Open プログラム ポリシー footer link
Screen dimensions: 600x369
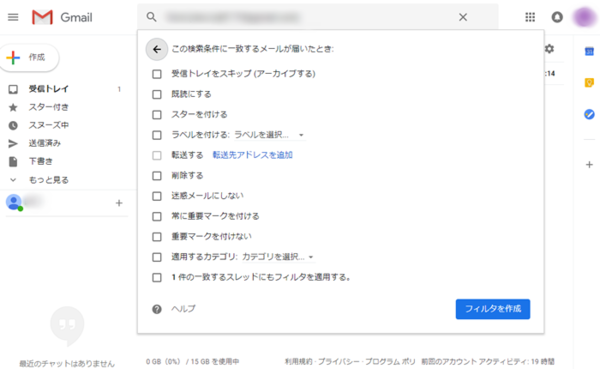click(x=390, y=361)
